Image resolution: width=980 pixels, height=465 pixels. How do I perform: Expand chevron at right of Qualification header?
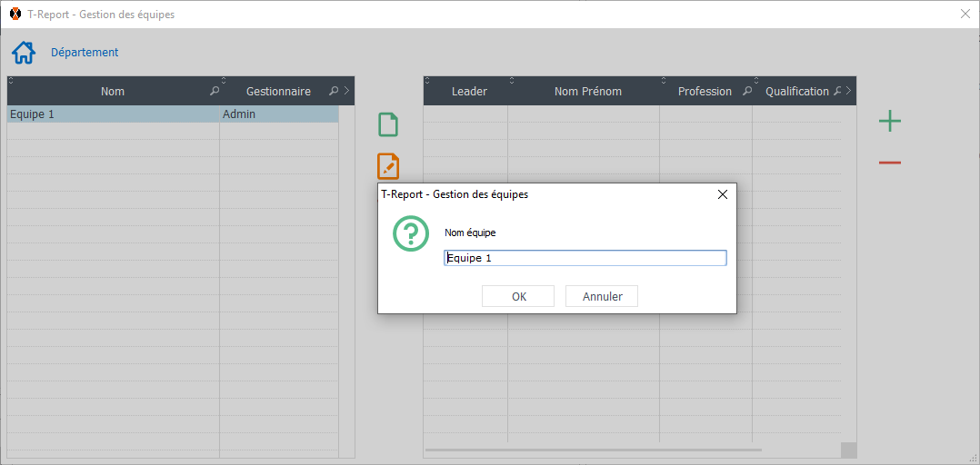[848, 91]
